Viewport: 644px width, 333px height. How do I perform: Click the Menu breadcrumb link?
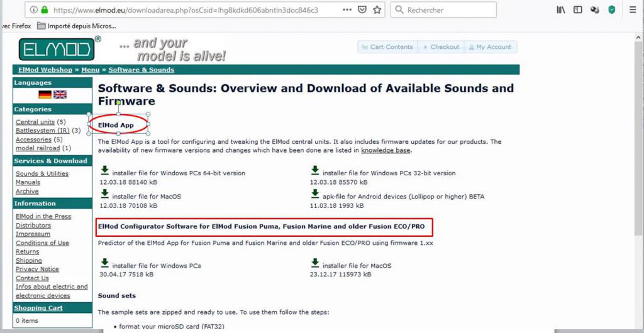tap(91, 70)
